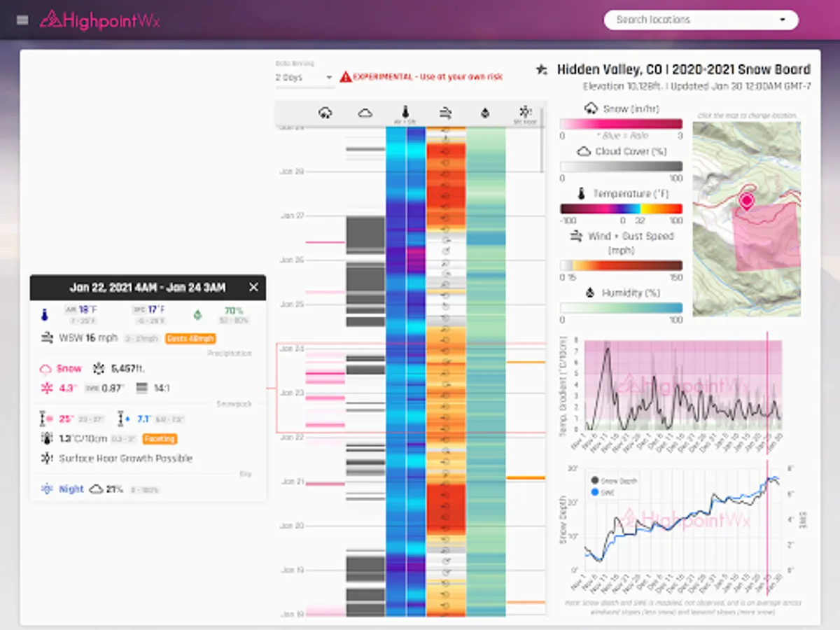Click the Snow Depth and SWE chart
This screenshot has height=630, width=840.
click(x=682, y=518)
